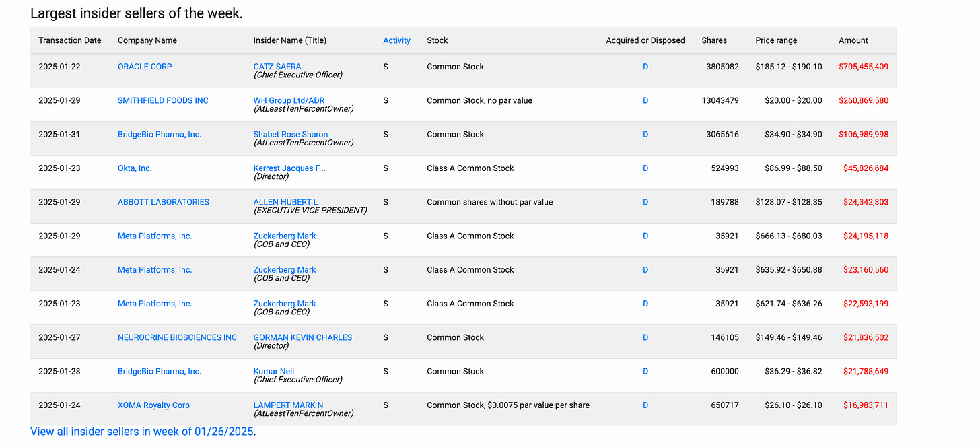Click the Transaction Date column header
The image size is (980, 447).
point(70,40)
